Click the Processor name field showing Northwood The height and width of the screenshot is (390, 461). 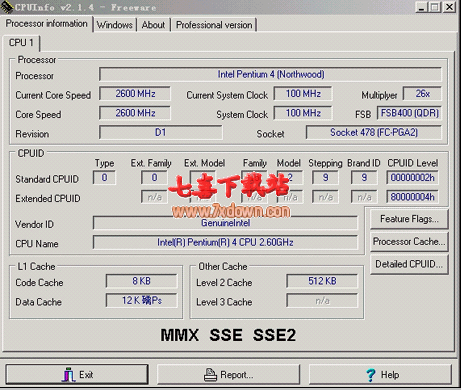tap(270, 74)
